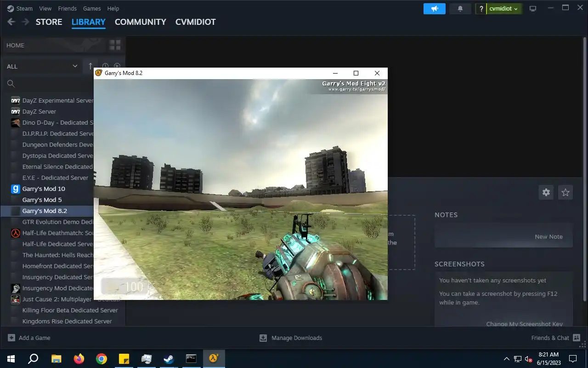Viewport: 588px width, 368px height.
Task: Select E.Y.E Dedicated Server entry
Action: click(52, 178)
